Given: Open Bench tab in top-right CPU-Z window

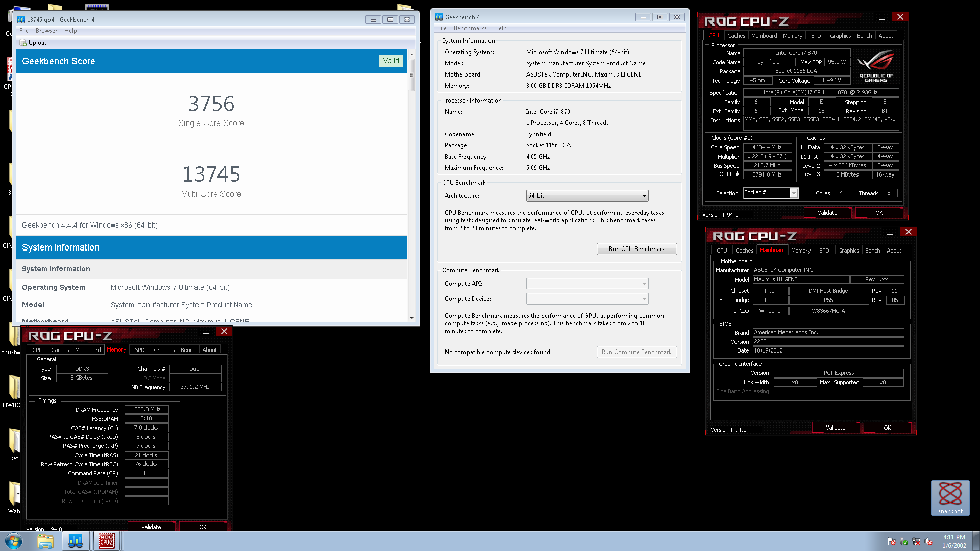Looking at the screenshot, I should pos(864,36).
